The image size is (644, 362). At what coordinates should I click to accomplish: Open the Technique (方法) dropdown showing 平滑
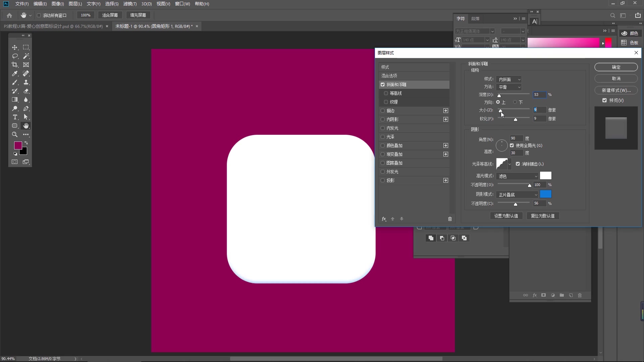[x=509, y=87]
